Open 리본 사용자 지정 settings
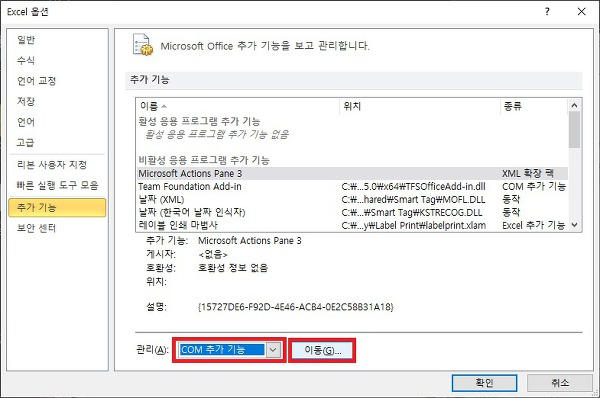Image resolution: width=600 pixels, height=398 pixels. click(x=52, y=165)
